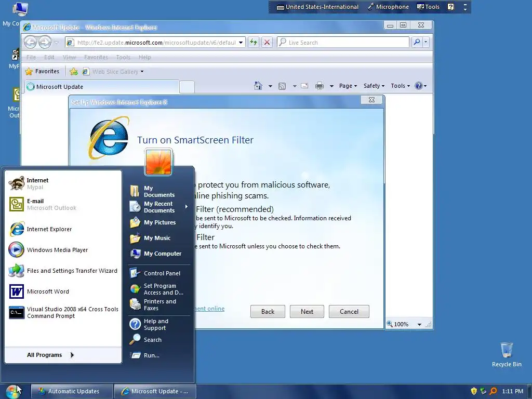Open Search from Start menu
The width and height of the screenshot is (532, 399).
[x=159, y=340]
